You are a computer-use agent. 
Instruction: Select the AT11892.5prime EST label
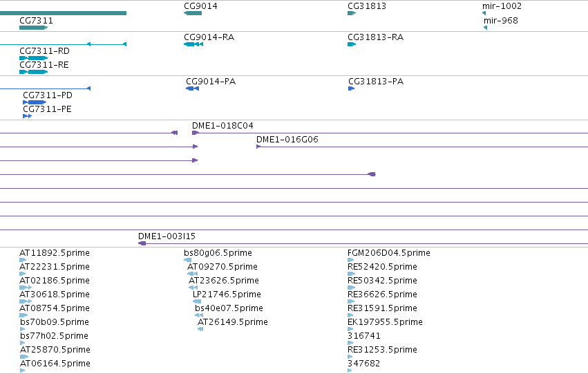[x=55, y=253]
